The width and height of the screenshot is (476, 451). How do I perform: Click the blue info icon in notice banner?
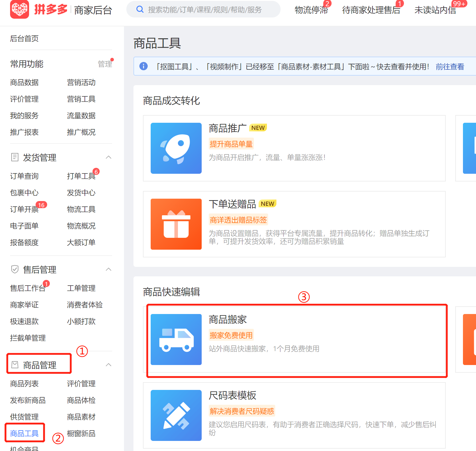tap(144, 66)
